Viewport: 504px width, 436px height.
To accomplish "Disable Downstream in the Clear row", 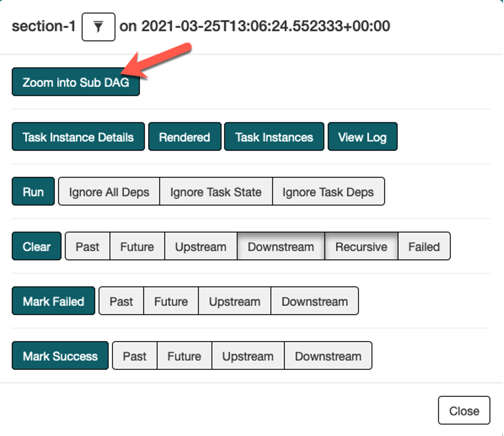I will coord(281,247).
